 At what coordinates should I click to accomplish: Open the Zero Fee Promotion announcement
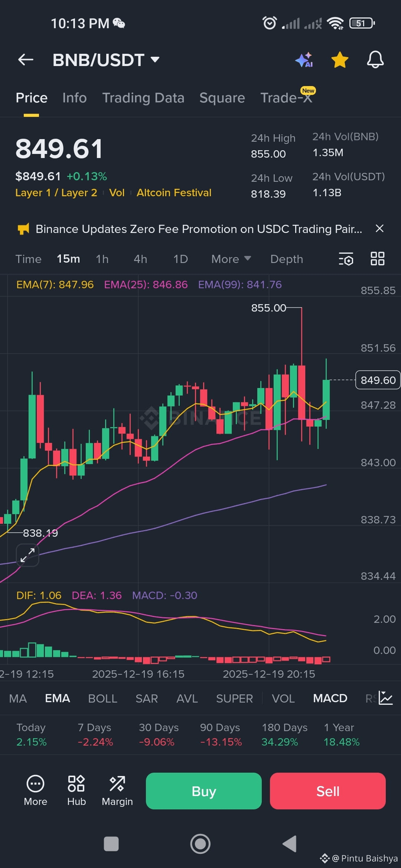pos(199,229)
